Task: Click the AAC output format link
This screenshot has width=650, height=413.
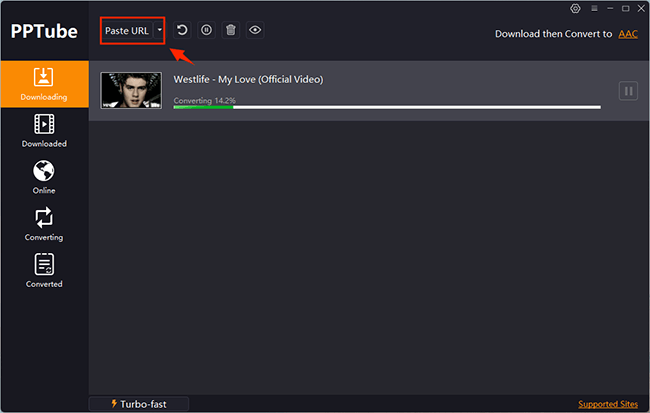Action: tap(628, 34)
